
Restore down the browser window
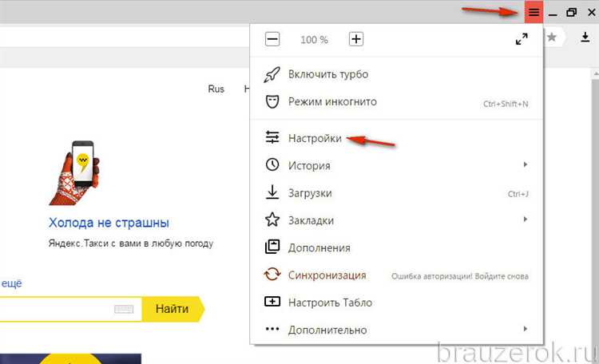[572, 12]
